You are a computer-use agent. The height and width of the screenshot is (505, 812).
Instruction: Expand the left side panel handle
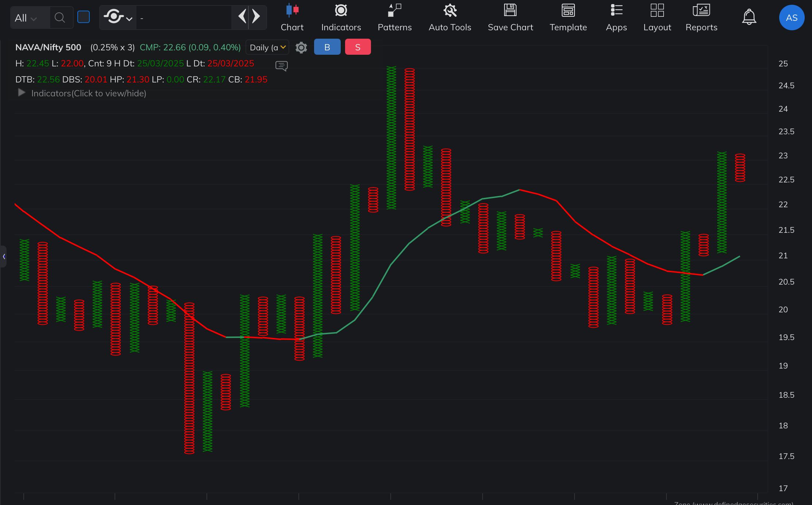(4, 257)
